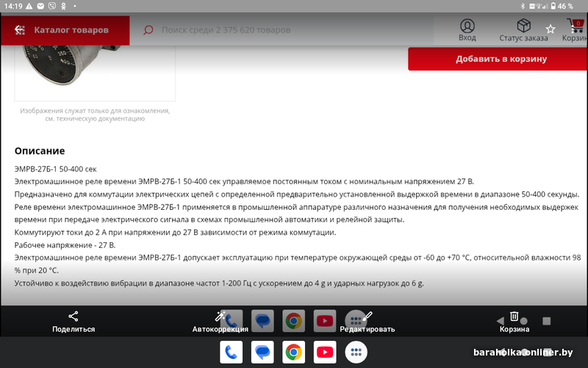Open the Каталог товаров menu
This screenshot has width=588, height=368.
[65, 30]
